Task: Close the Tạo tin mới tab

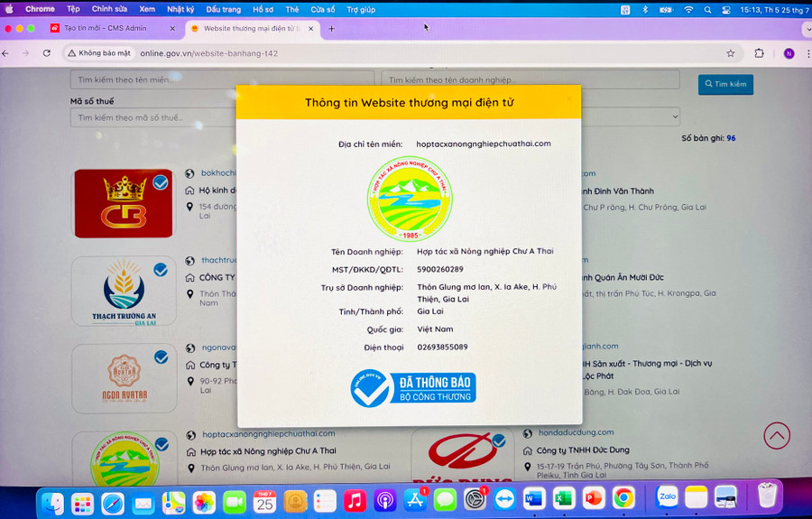Action: [x=172, y=29]
